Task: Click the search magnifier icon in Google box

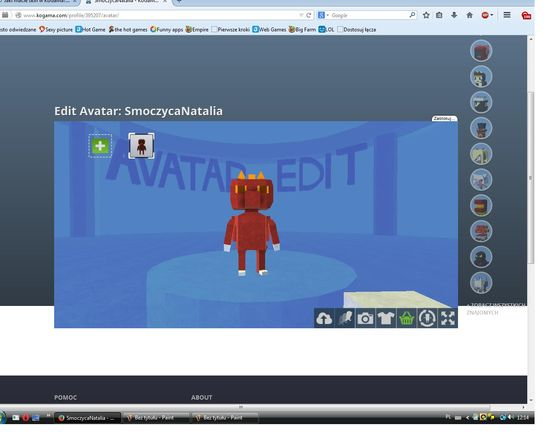Action: pos(412,15)
